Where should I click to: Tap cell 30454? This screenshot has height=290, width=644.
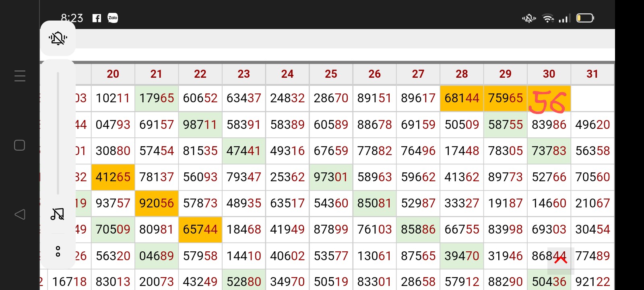(592, 230)
